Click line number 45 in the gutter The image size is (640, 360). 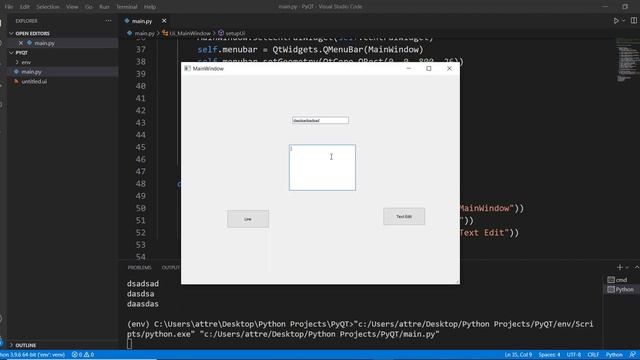pyautogui.click(x=140, y=147)
